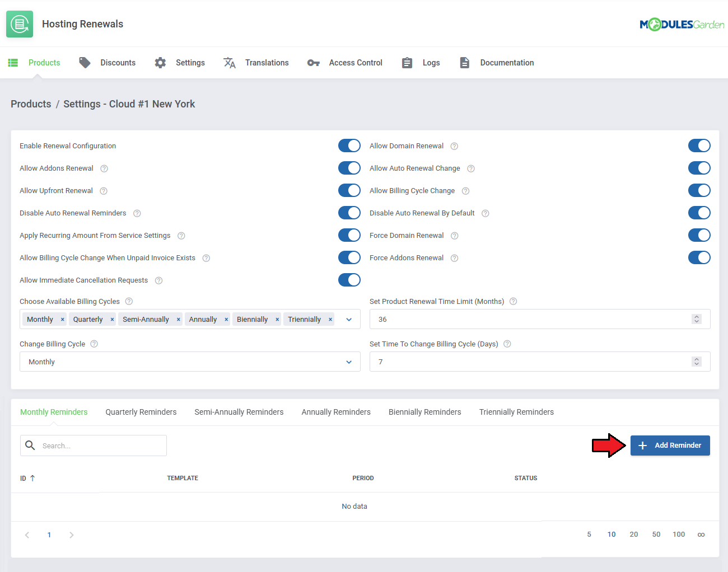Show 20 reminders per page
Image resolution: width=728 pixels, height=572 pixels.
point(634,535)
